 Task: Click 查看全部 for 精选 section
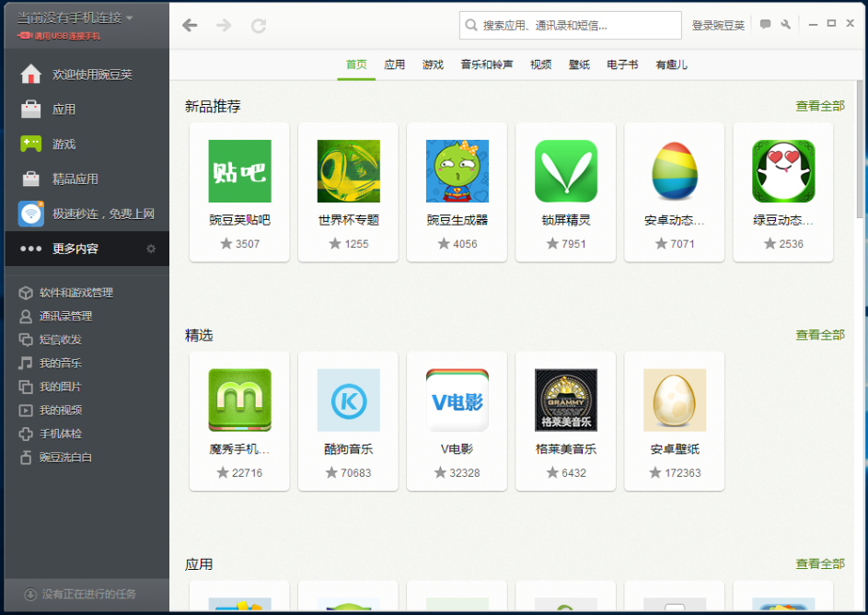coord(820,335)
